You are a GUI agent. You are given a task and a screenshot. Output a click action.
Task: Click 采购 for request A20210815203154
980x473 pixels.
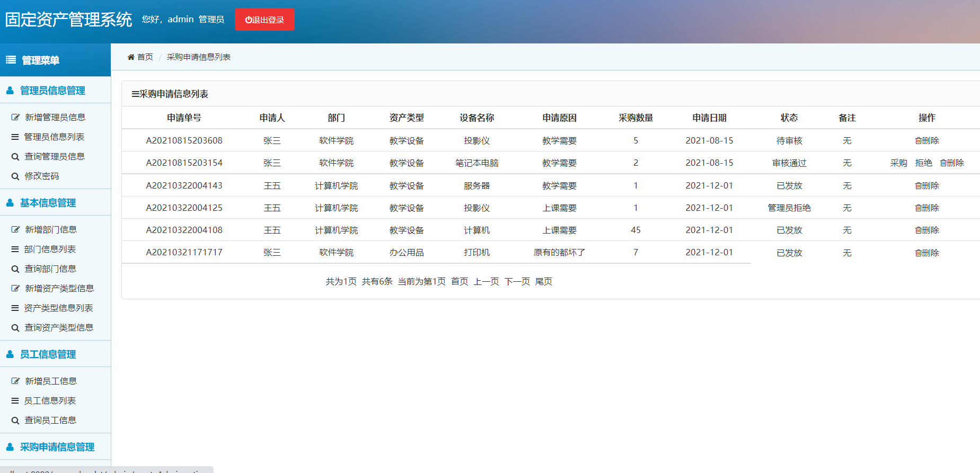click(x=899, y=163)
